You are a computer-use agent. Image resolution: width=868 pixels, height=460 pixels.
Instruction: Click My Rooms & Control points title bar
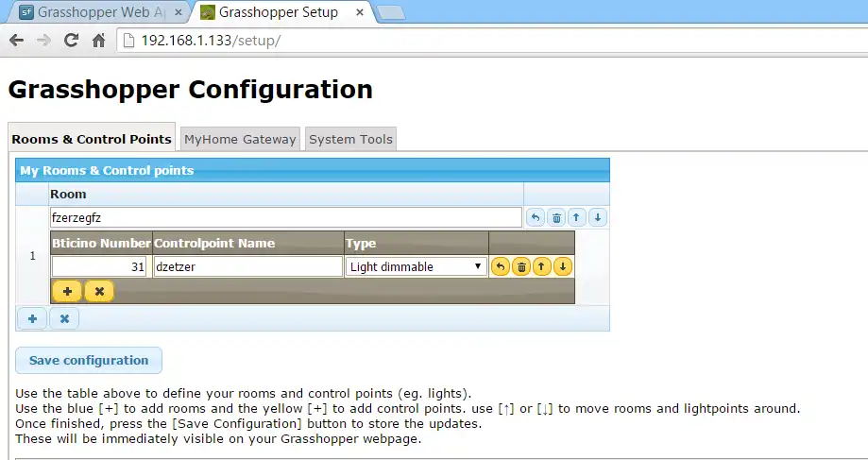tap(313, 171)
